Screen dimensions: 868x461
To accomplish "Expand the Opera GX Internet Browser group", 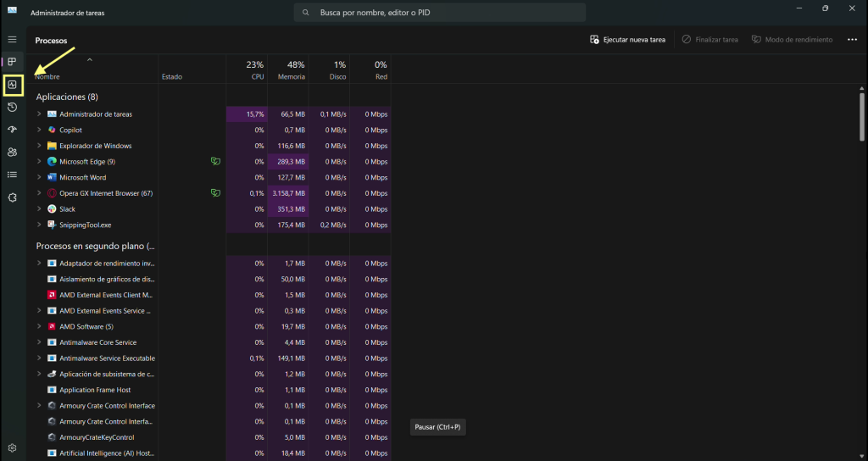I will coord(39,193).
